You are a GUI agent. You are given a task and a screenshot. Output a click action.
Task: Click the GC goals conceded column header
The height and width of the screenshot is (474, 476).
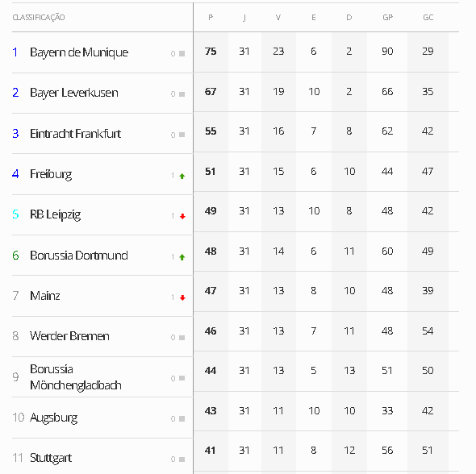(428, 18)
